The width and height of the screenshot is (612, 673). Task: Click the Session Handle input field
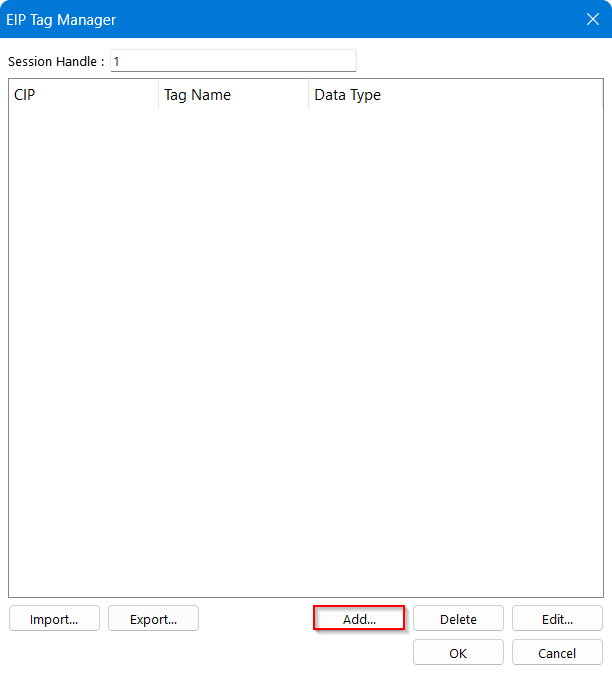pos(233,61)
